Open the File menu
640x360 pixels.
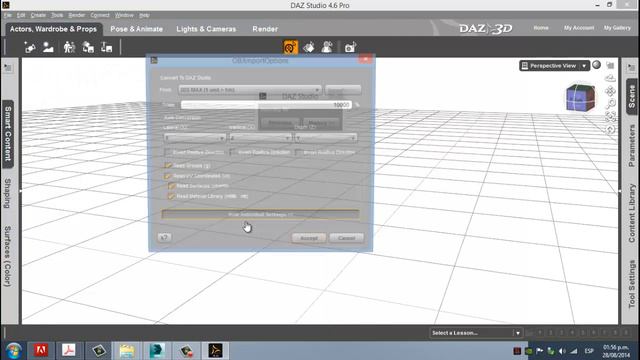[x=8, y=15]
